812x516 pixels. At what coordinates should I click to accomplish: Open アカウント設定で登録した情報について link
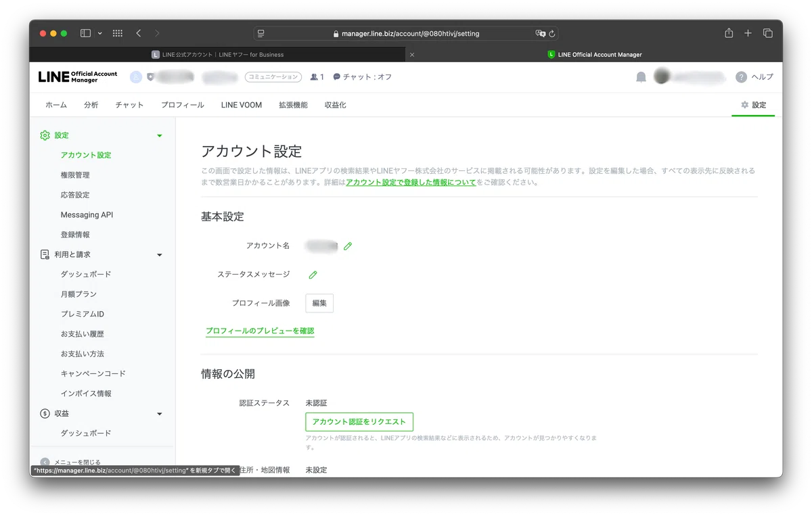click(x=411, y=182)
